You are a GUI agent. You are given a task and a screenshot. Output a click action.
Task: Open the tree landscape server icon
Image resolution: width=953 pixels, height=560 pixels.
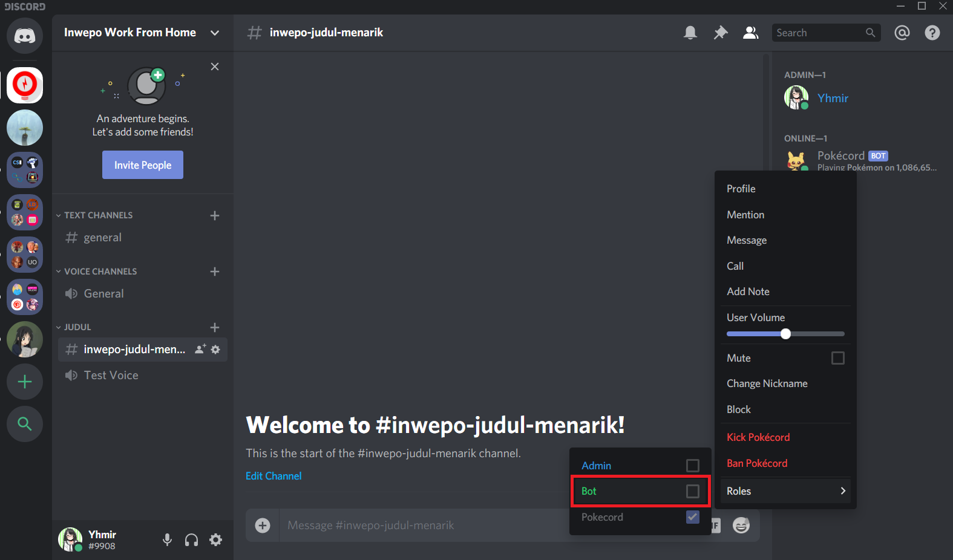pos(25,128)
